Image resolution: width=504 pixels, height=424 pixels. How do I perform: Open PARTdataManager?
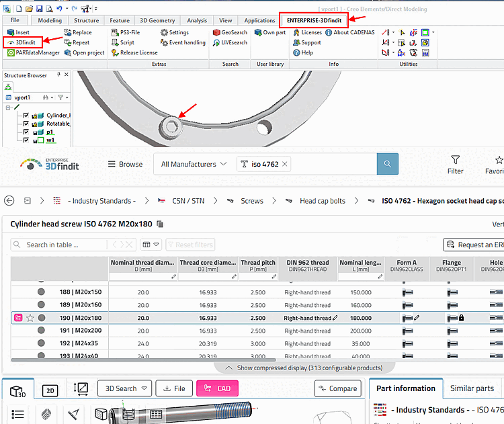34,52
